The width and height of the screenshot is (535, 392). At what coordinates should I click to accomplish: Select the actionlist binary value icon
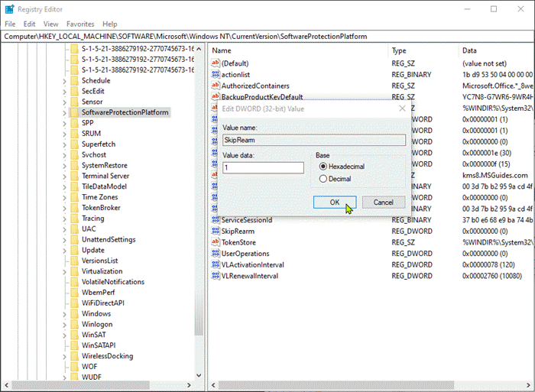coord(216,75)
